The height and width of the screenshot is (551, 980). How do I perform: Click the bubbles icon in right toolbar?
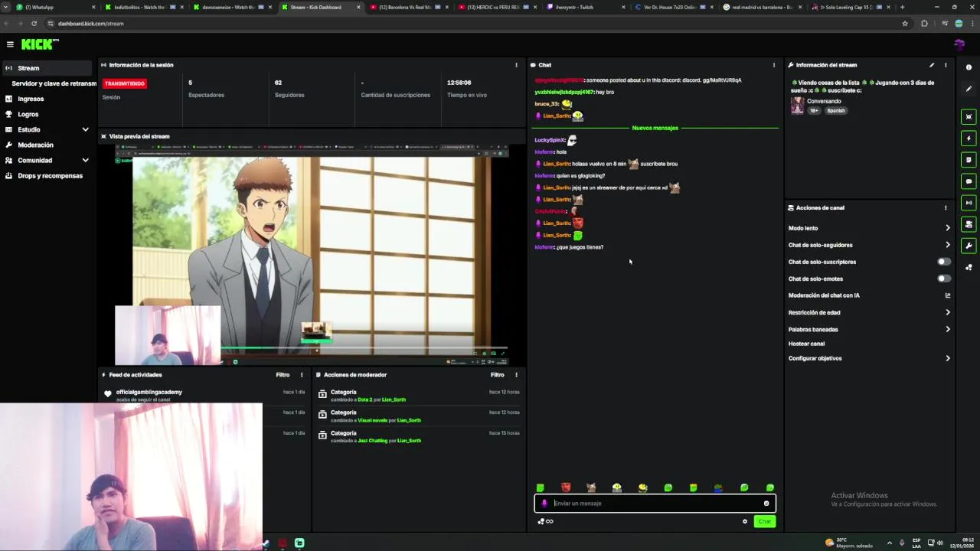pyautogui.click(x=969, y=267)
